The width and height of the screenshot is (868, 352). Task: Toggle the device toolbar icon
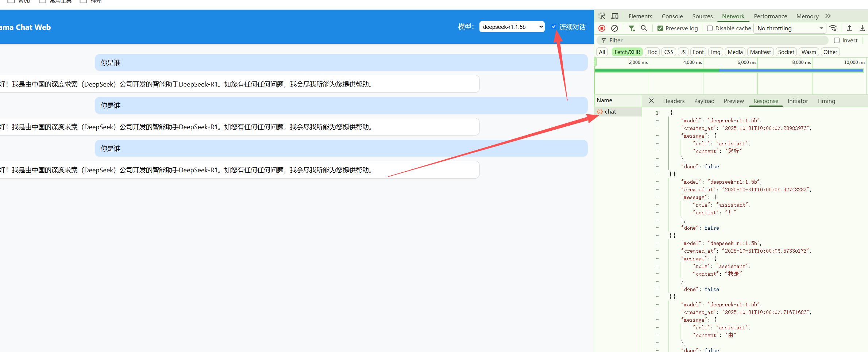615,16
